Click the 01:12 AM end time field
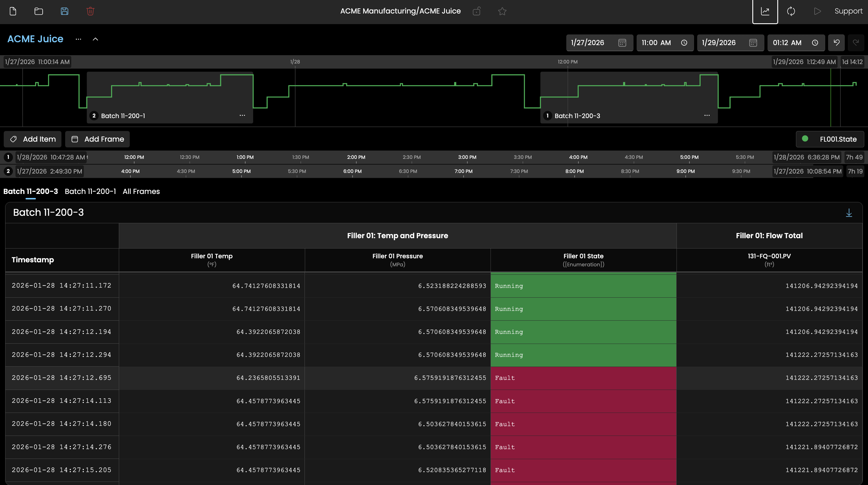The width and height of the screenshot is (868, 485). pos(787,43)
